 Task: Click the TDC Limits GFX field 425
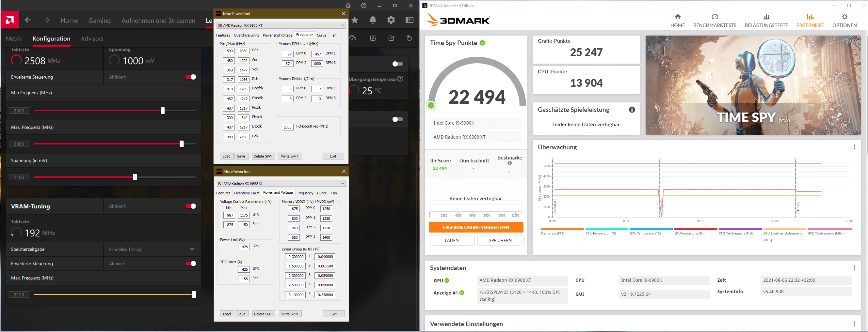(244, 269)
